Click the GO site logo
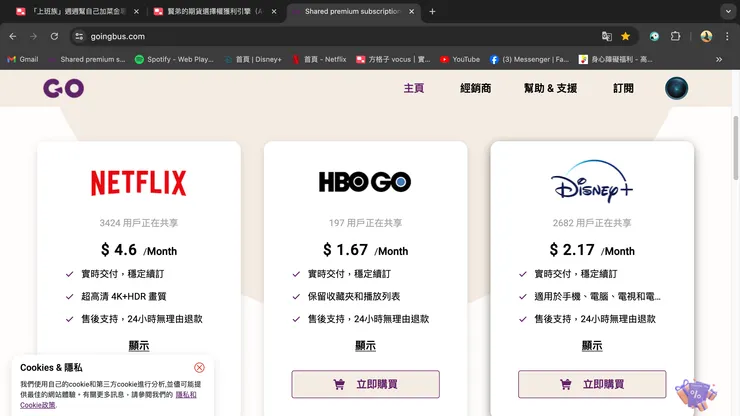Viewport: 740px width, 416px height. (63, 88)
